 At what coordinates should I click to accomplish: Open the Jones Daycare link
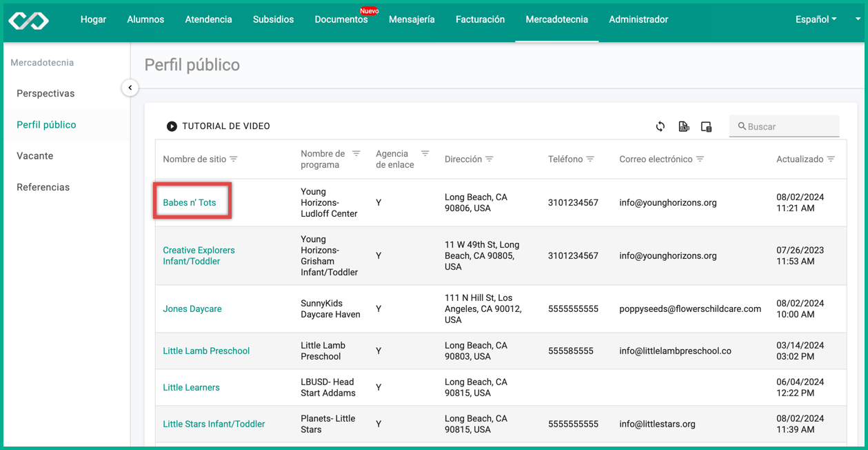(192, 309)
